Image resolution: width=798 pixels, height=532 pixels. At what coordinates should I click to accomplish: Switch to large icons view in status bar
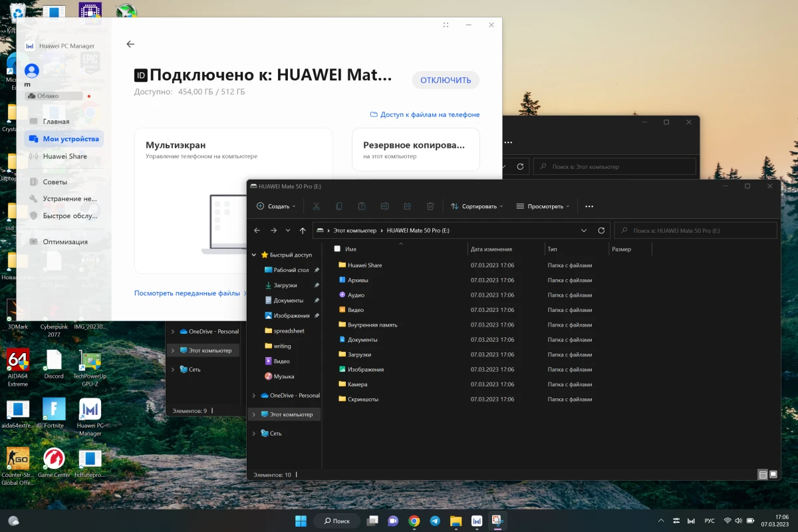773,475
